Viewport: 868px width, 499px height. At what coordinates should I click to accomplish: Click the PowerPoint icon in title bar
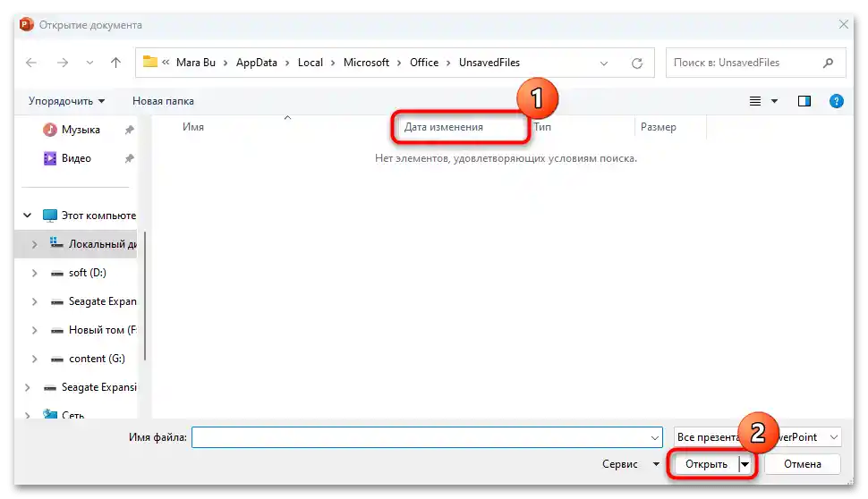[26, 24]
